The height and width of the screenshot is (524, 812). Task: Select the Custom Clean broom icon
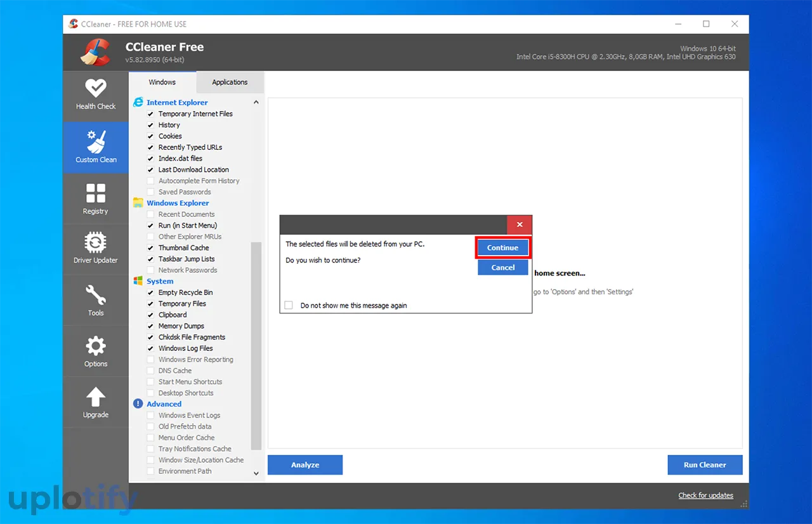[96, 143]
